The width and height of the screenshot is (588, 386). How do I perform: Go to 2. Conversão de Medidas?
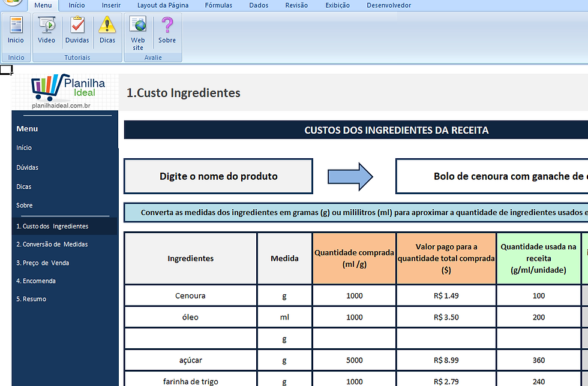pos(52,245)
